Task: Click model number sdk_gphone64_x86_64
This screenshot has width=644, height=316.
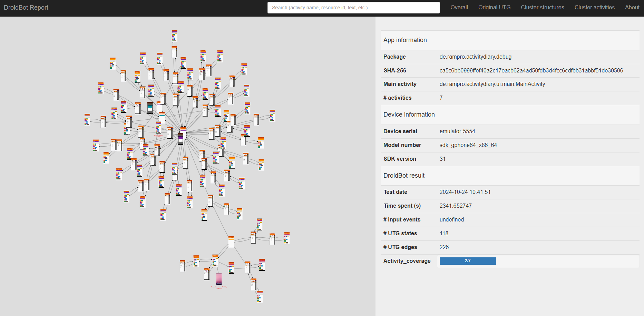Action: (x=468, y=145)
